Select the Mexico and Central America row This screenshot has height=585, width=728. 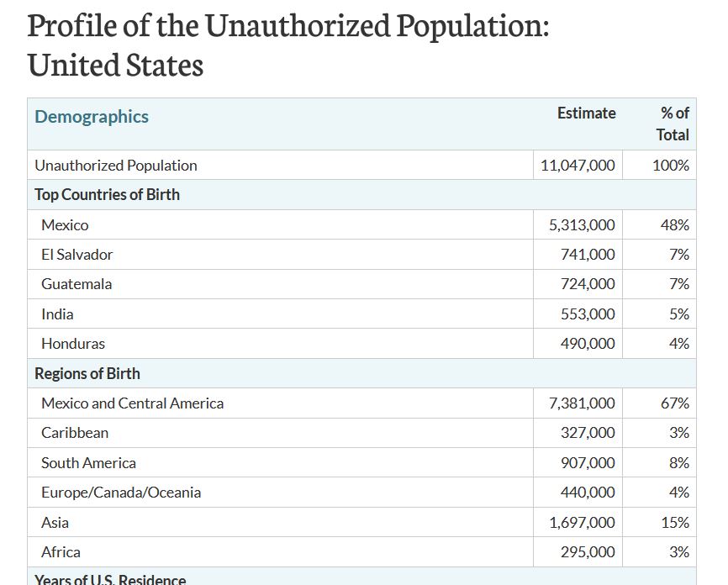click(361, 403)
